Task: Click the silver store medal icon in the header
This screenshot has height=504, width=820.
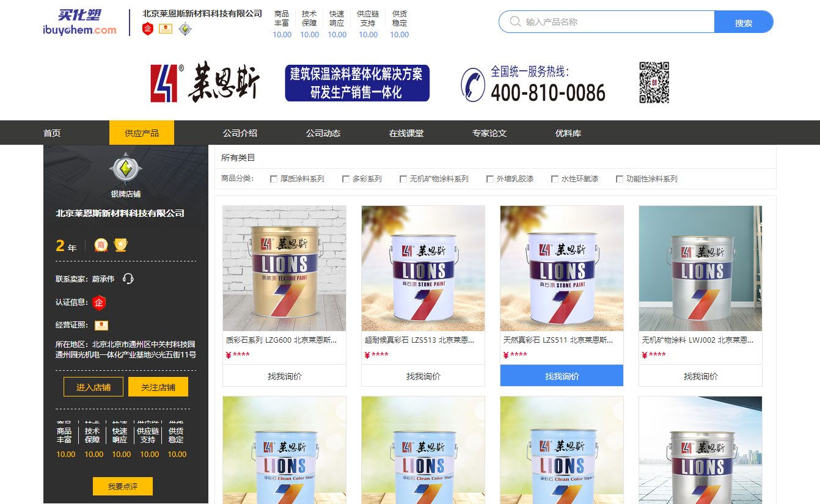Action: 185,29
